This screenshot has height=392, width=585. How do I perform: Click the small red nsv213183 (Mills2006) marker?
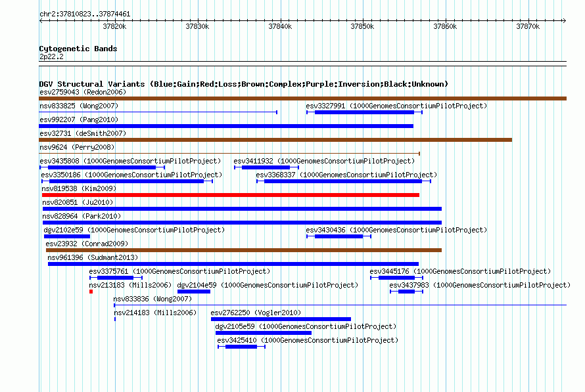(x=91, y=292)
